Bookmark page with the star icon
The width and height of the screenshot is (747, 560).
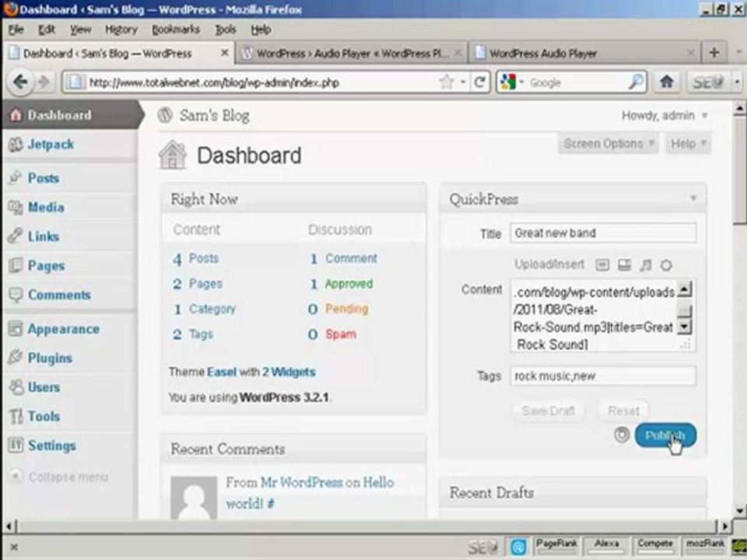tap(447, 82)
